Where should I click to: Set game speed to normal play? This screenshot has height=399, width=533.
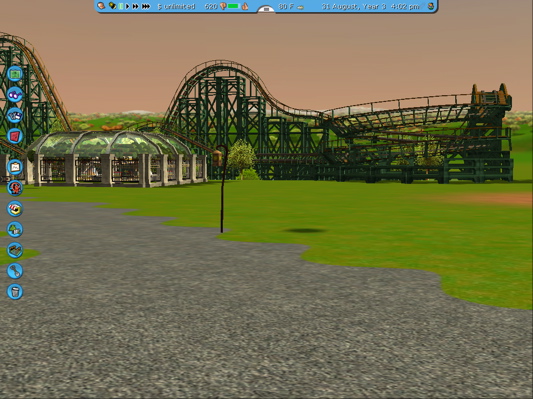(127, 6)
